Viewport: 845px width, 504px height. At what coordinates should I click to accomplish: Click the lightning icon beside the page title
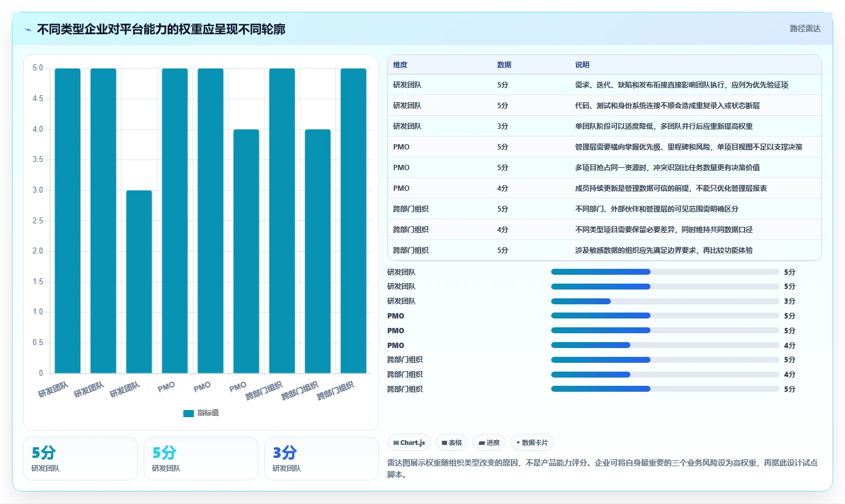tap(28, 30)
